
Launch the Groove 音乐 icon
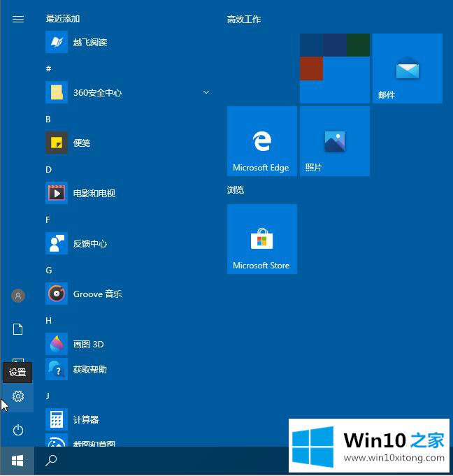57,294
